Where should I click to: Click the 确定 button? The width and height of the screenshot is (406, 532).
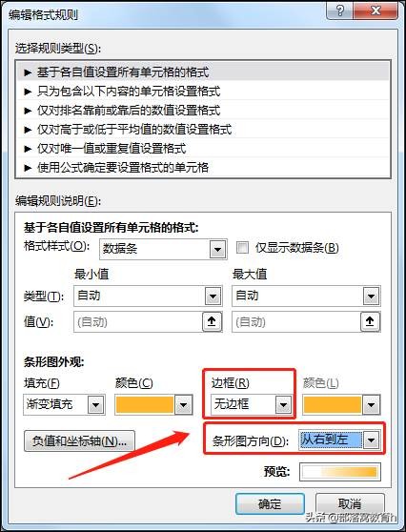point(270,504)
